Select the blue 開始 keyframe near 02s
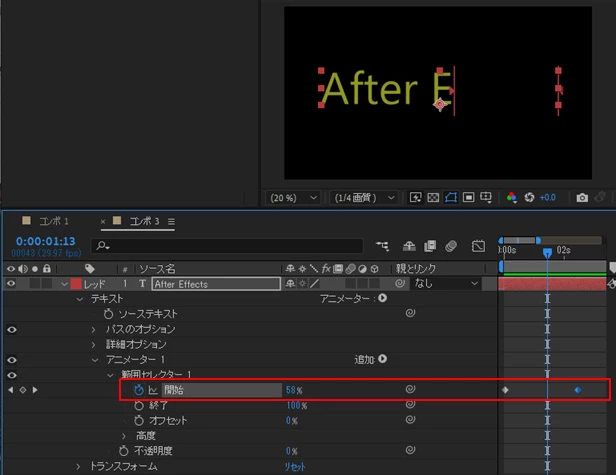 578,390
